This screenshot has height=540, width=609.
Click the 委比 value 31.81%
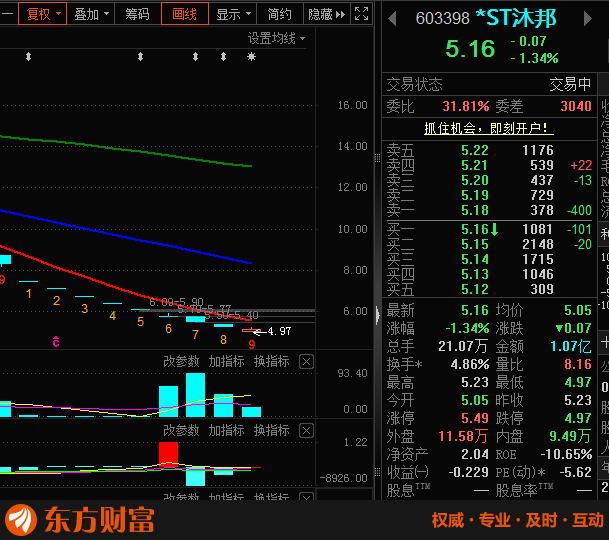(x=466, y=106)
